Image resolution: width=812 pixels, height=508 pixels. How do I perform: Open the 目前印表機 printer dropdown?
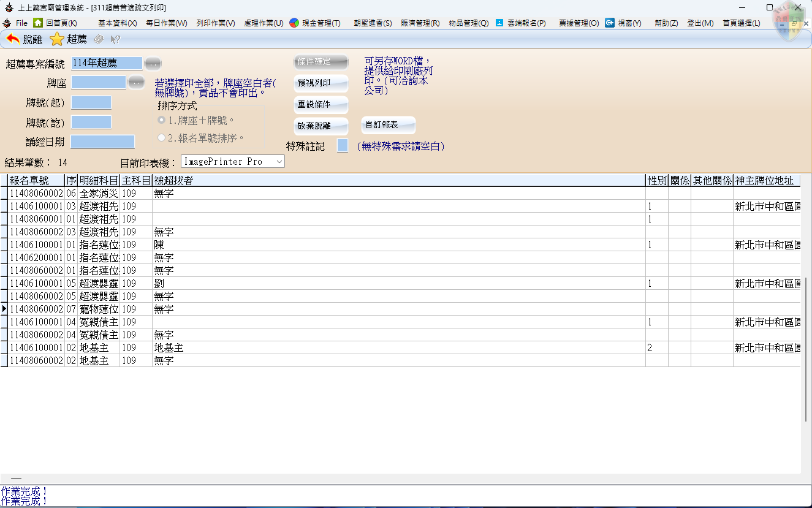[279, 162]
